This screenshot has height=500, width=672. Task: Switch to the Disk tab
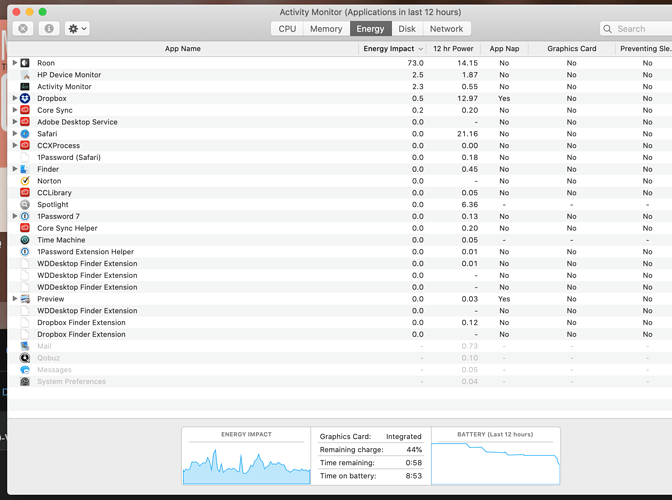(x=407, y=29)
